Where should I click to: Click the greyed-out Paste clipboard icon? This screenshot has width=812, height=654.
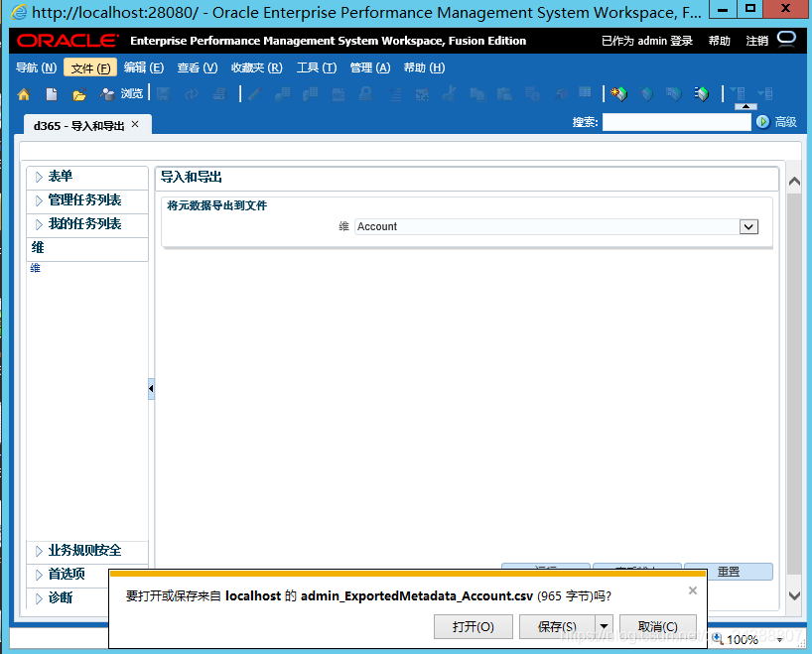tap(504, 94)
